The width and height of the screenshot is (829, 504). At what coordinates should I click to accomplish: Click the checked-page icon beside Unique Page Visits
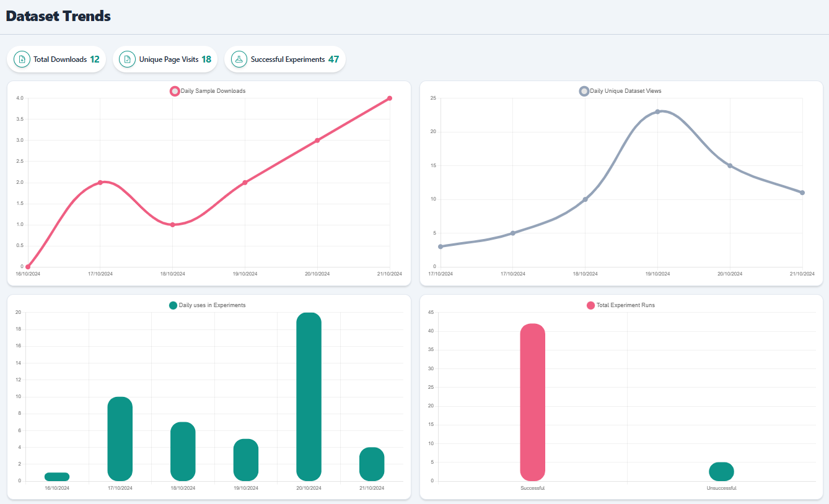click(x=127, y=59)
